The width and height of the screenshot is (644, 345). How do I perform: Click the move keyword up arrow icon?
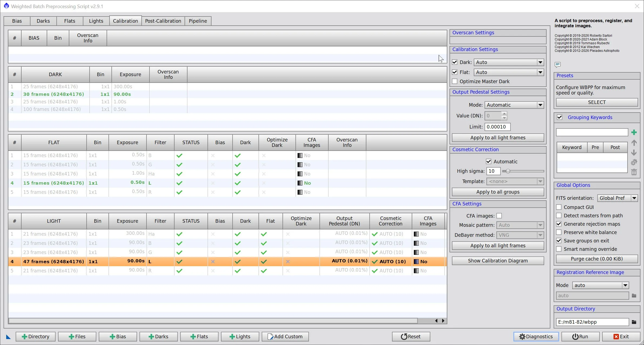[634, 143]
